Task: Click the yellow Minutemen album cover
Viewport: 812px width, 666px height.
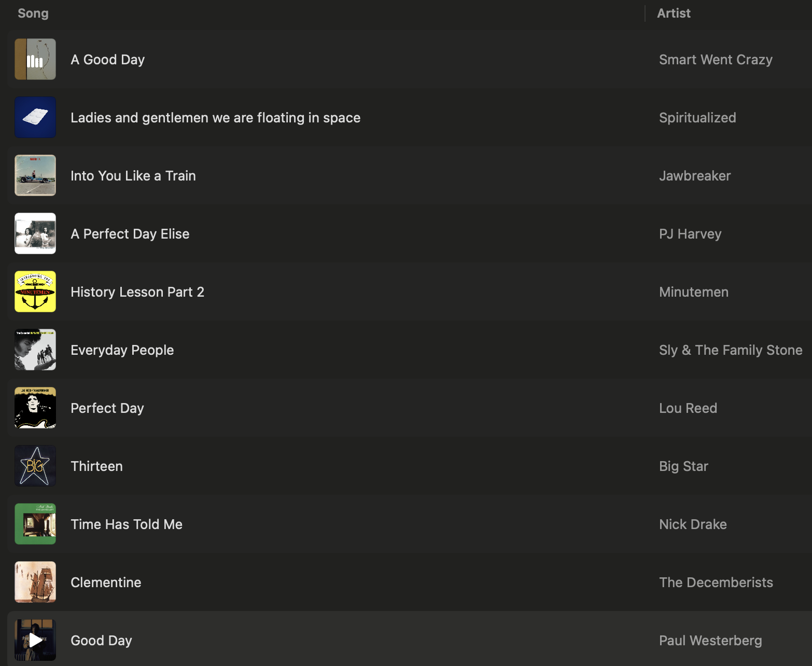Action: pos(35,292)
